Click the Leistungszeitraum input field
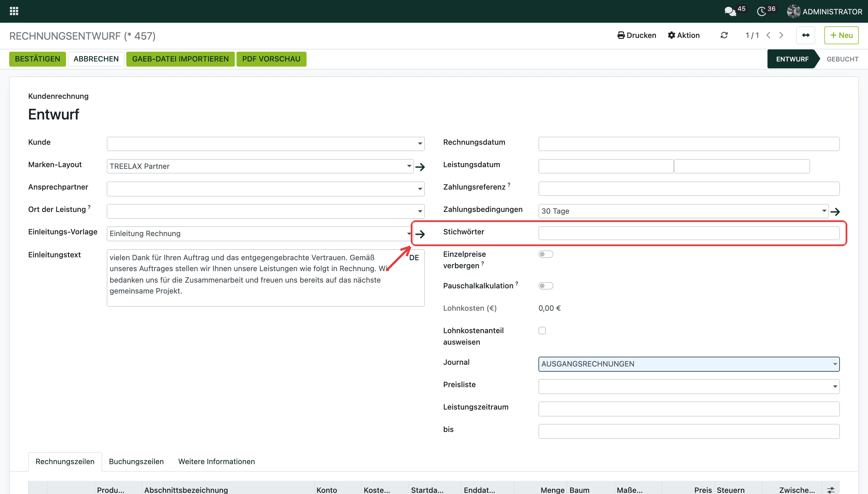The height and width of the screenshot is (494, 868). click(689, 409)
